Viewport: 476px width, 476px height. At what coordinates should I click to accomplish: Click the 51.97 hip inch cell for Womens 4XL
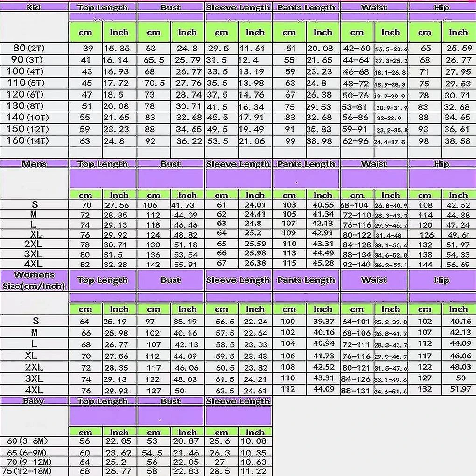coord(458,390)
